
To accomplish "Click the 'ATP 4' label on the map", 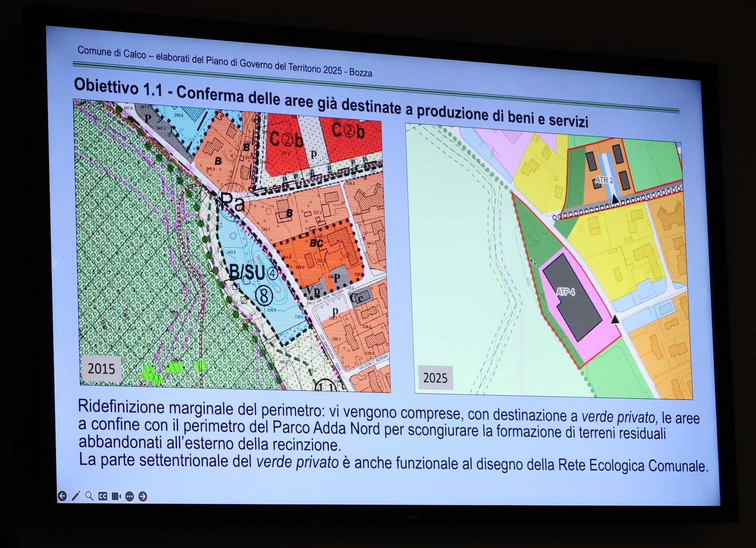I will click(x=566, y=292).
